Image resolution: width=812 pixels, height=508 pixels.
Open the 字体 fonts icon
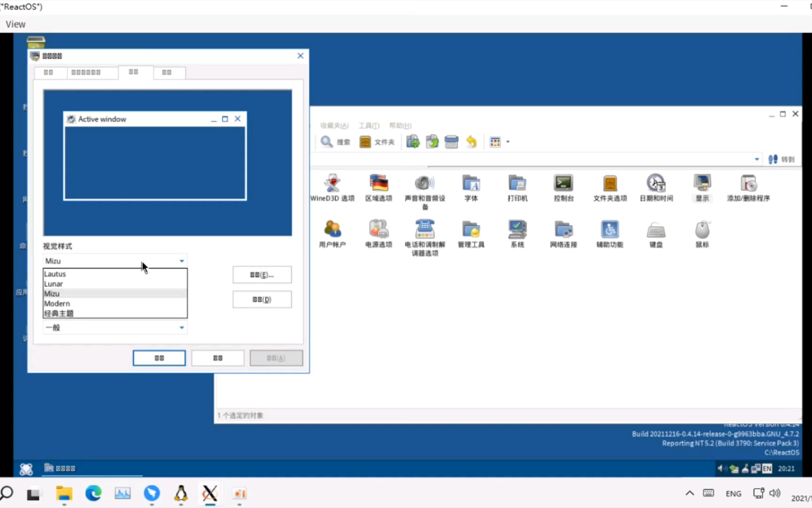(x=471, y=188)
